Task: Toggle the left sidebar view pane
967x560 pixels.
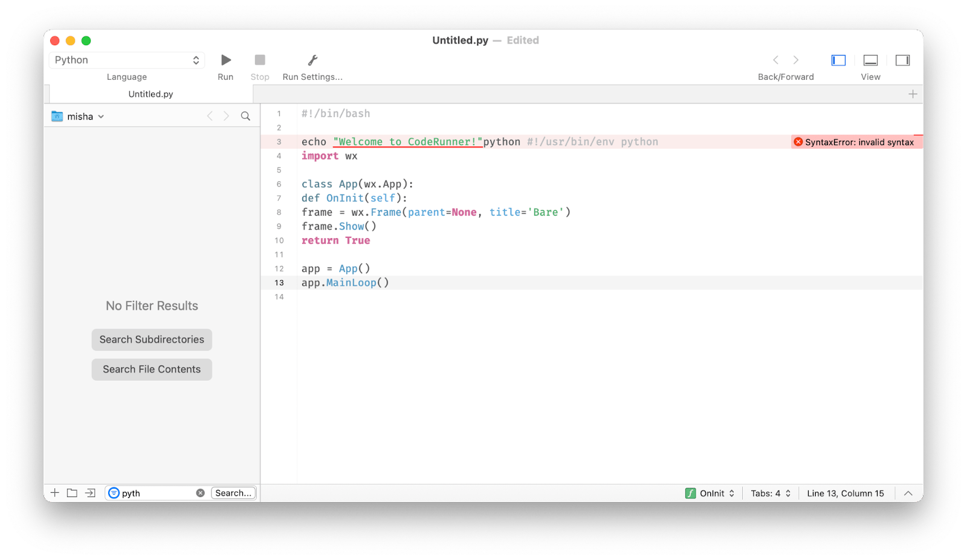Action: coord(838,60)
